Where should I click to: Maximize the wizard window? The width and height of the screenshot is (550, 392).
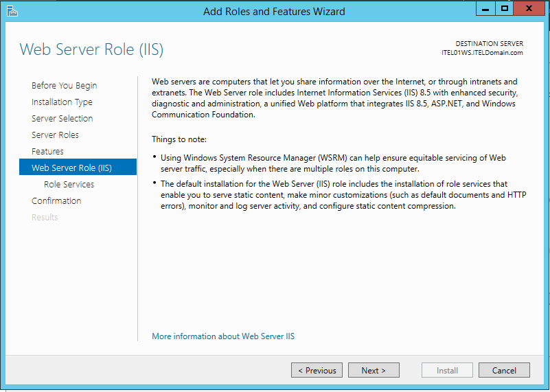pyautogui.click(x=505, y=9)
